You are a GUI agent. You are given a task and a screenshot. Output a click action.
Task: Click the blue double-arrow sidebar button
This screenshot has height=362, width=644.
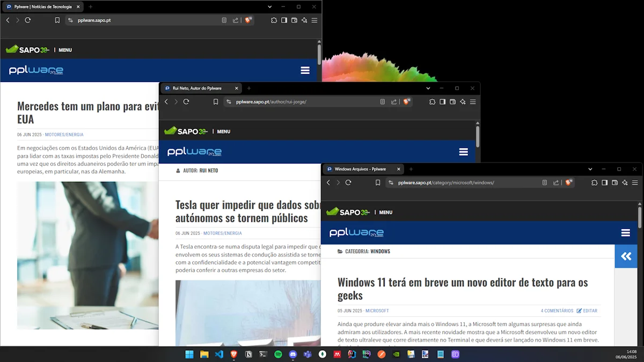tap(626, 256)
